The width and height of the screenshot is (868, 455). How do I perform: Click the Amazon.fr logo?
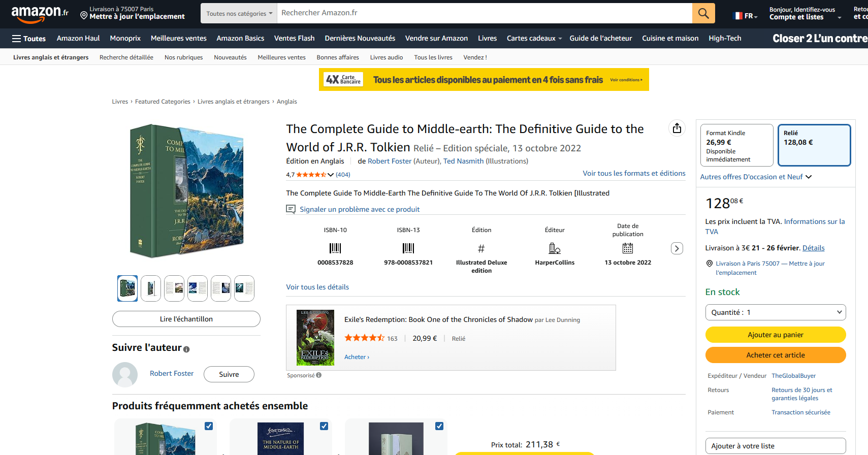point(40,14)
